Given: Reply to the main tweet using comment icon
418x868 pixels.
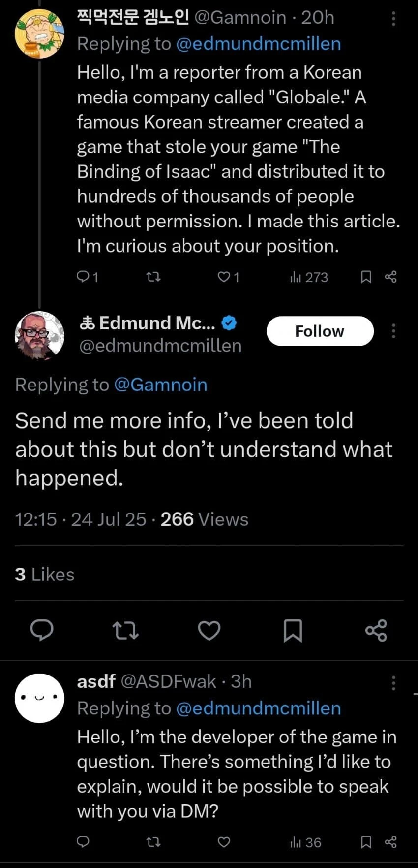Looking at the screenshot, I should pyautogui.click(x=42, y=630).
